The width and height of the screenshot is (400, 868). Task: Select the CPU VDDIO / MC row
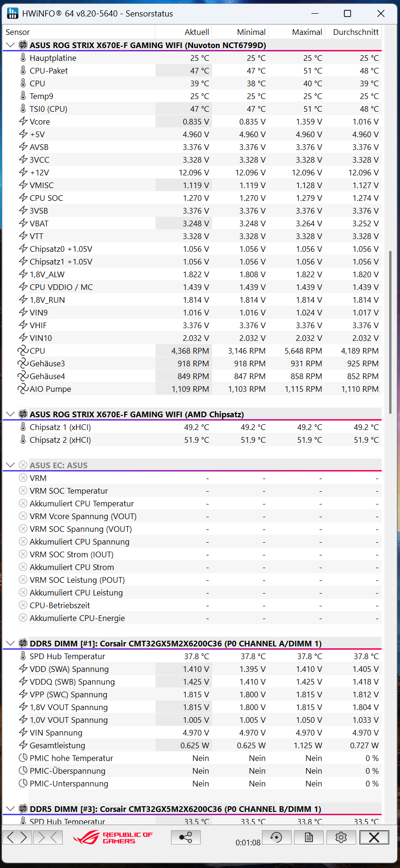(x=192, y=287)
